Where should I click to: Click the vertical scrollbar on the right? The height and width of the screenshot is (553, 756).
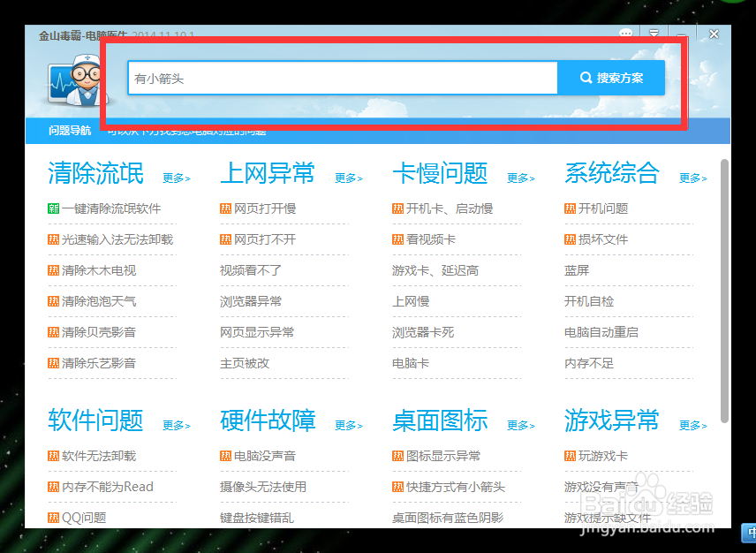pos(725,292)
